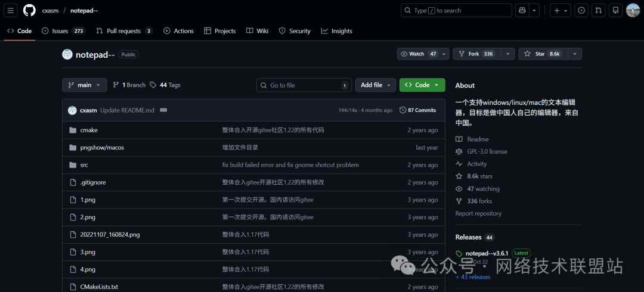Click Report repository link
Image resolution: width=644 pixels, height=292 pixels.
[x=478, y=213]
